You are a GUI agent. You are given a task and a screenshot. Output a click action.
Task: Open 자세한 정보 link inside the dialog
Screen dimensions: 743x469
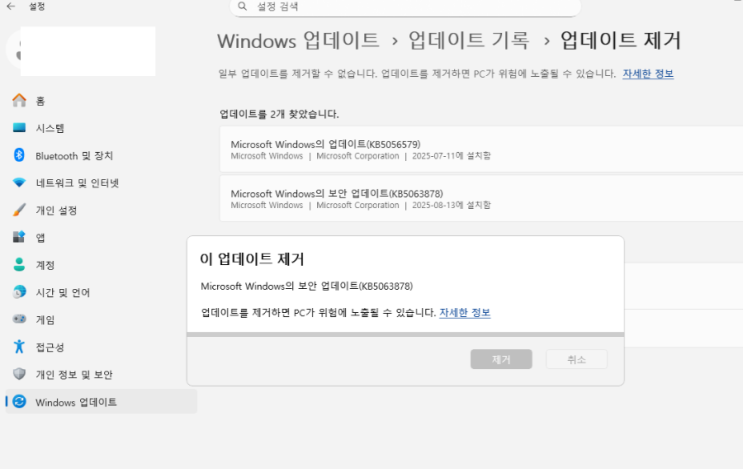[x=465, y=313]
